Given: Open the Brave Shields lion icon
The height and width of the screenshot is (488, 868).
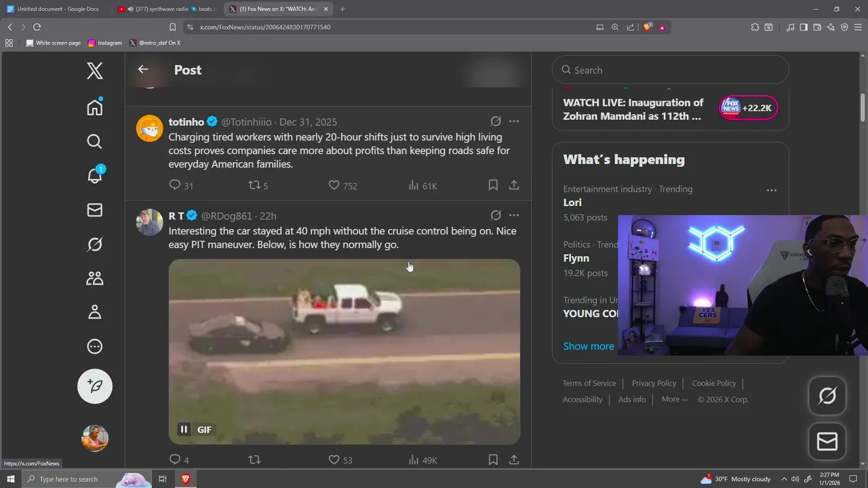Looking at the screenshot, I should coord(648,27).
